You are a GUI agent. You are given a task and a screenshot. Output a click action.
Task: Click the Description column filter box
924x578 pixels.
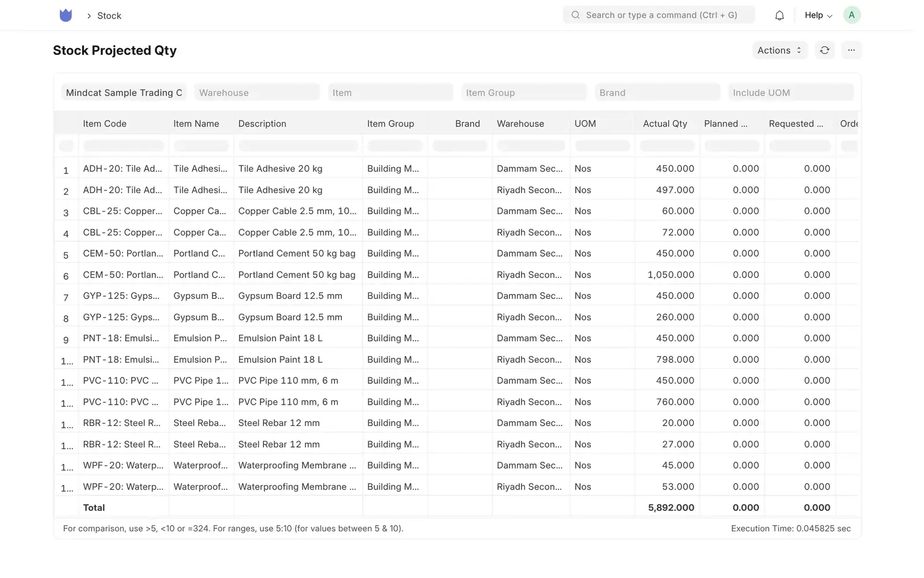pyautogui.click(x=298, y=146)
